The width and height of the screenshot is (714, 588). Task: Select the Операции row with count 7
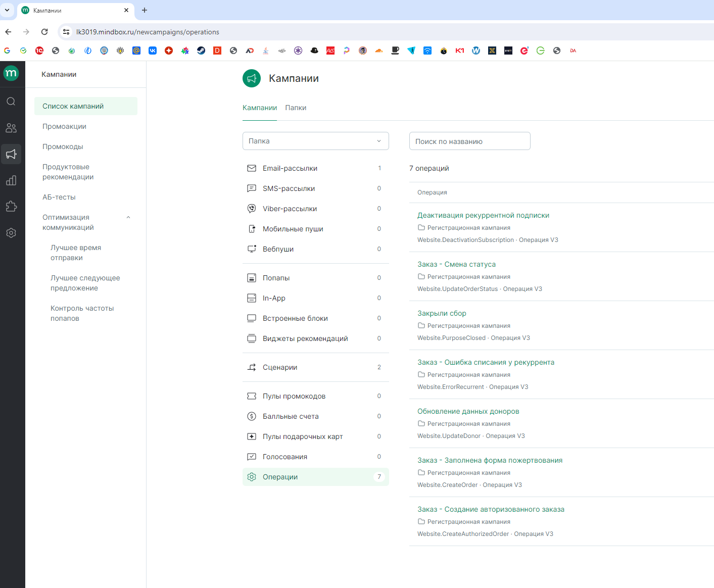pyautogui.click(x=316, y=477)
